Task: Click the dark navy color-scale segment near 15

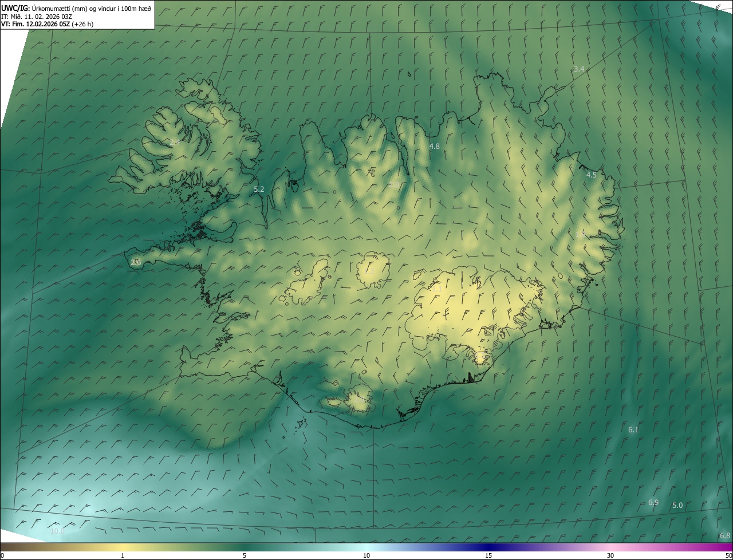Action: pyautogui.click(x=488, y=547)
